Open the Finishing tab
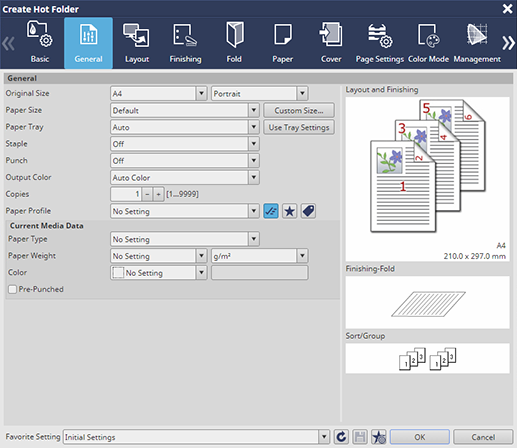 point(185,42)
